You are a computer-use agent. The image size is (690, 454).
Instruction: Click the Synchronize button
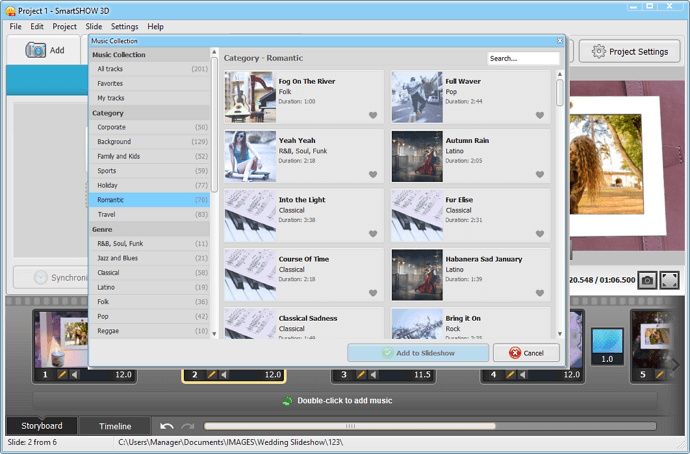click(51, 278)
